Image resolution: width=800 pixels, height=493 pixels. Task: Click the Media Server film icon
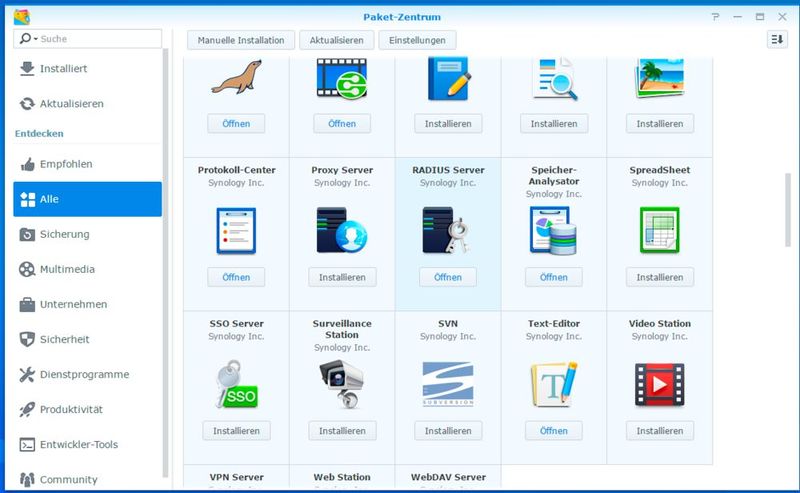coord(342,79)
